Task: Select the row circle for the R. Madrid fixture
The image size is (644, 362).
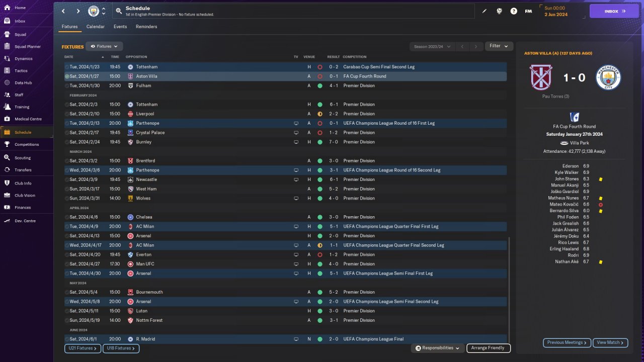Action: 67,339
